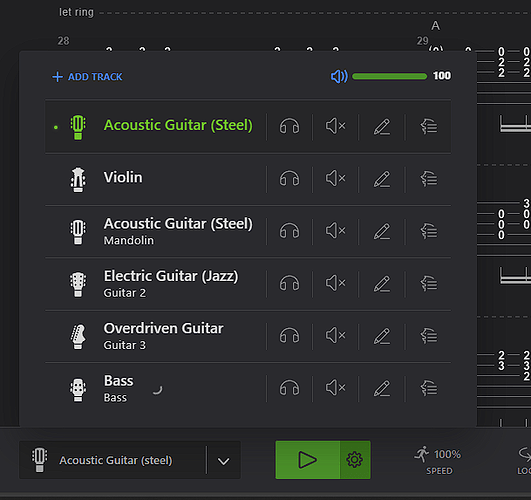Start playback with the green play button
The image size is (531, 500).
click(x=307, y=460)
